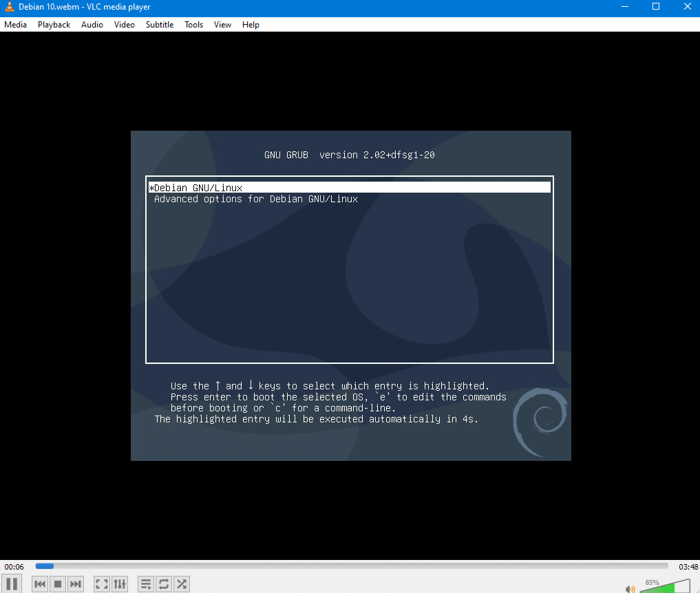This screenshot has width=700, height=593.
Task: Open the Media menu
Action: pos(16,25)
